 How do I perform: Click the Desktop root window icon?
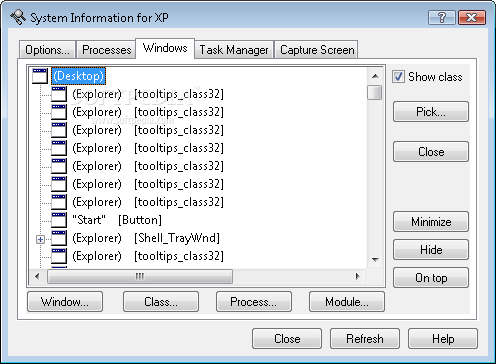coord(40,76)
